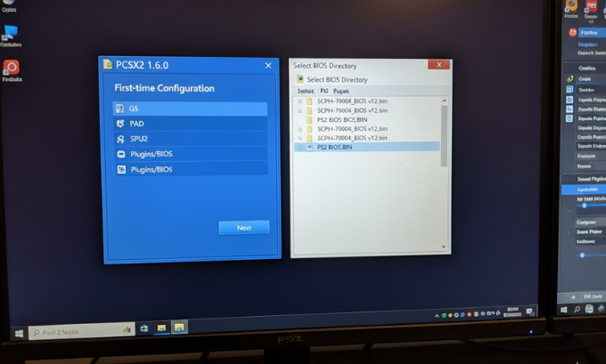Click slider below the highlighted Controles row
The height and width of the screenshot is (364, 606).
click(x=585, y=206)
